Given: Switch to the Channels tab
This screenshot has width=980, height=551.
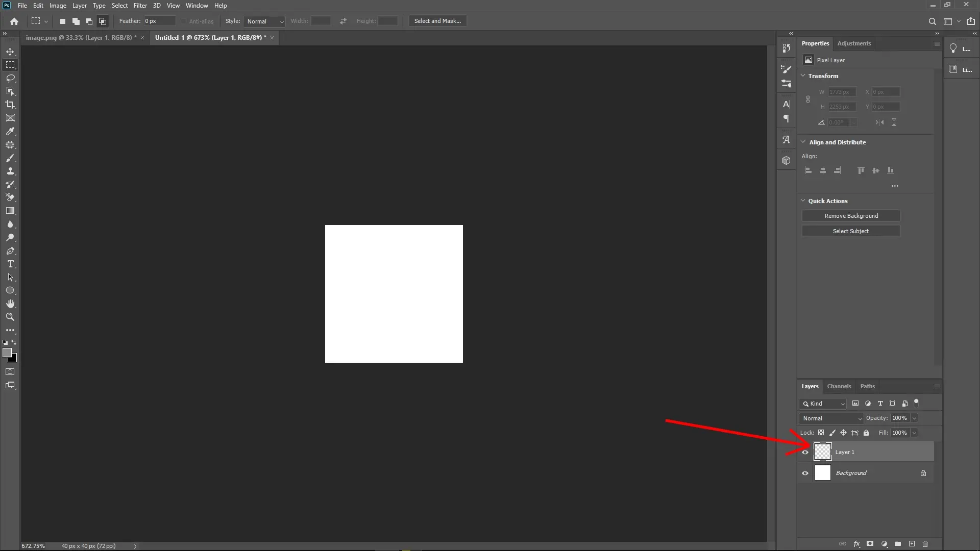Looking at the screenshot, I should 839,386.
